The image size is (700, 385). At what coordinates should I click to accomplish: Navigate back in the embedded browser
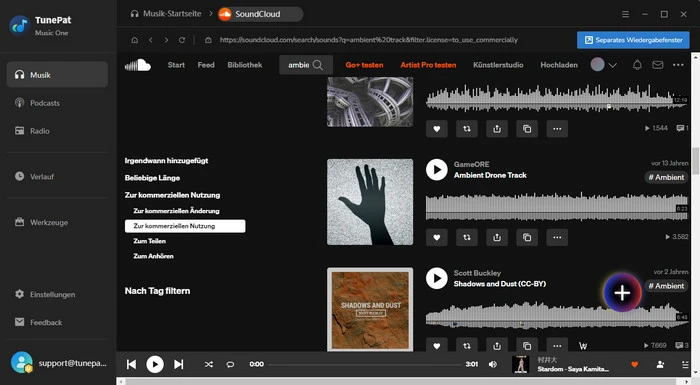click(x=150, y=40)
